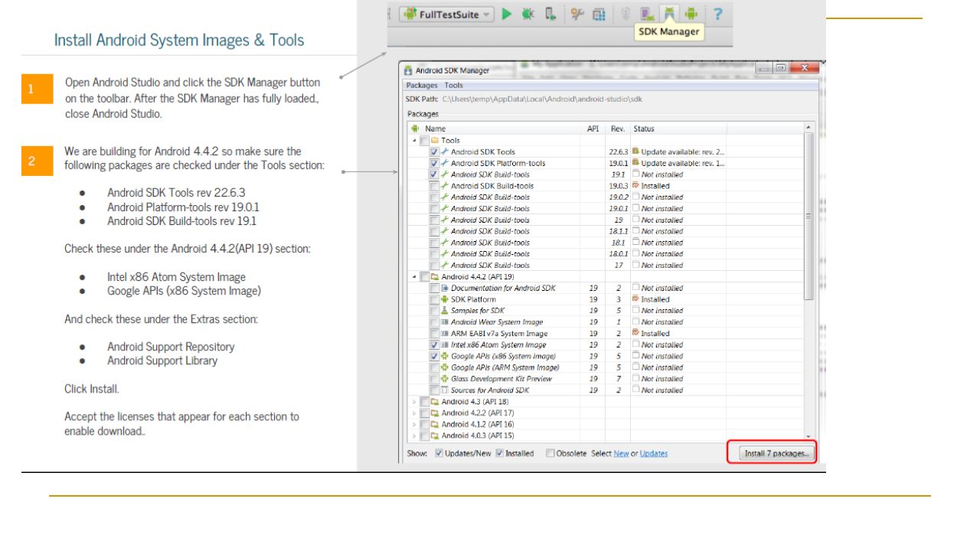Click the Google APIs (x86 System Image) icon

[445, 356]
